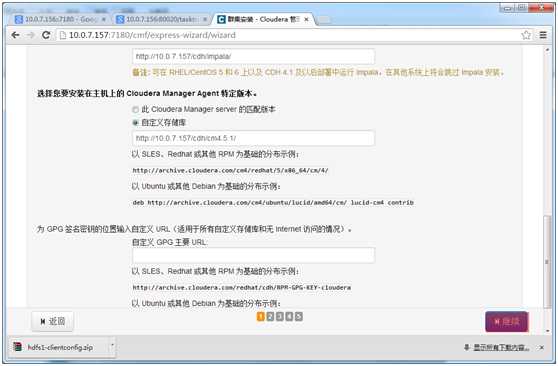Select the Cloudera cluster install tab
The height and width of the screenshot is (366, 558).
click(263, 19)
